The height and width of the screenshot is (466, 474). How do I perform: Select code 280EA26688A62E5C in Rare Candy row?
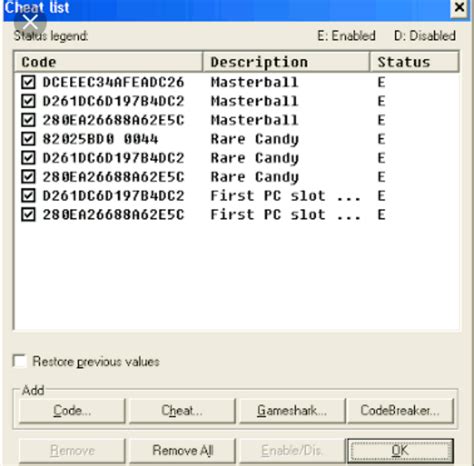click(113, 177)
